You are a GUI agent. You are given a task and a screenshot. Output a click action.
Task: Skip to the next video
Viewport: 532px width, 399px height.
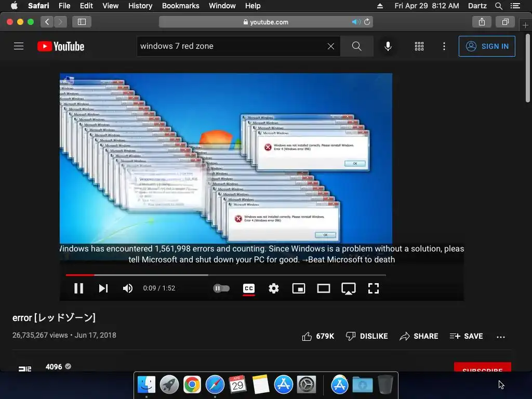coord(103,288)
